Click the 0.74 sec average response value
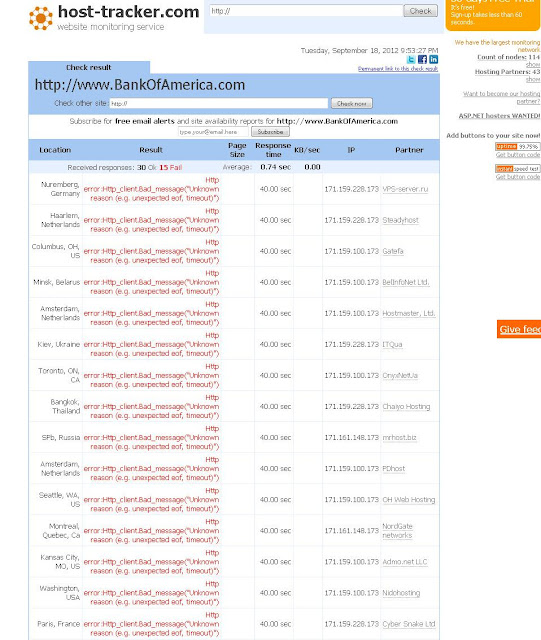This screenshot has width=541, height=640. [x=275, y=167]
